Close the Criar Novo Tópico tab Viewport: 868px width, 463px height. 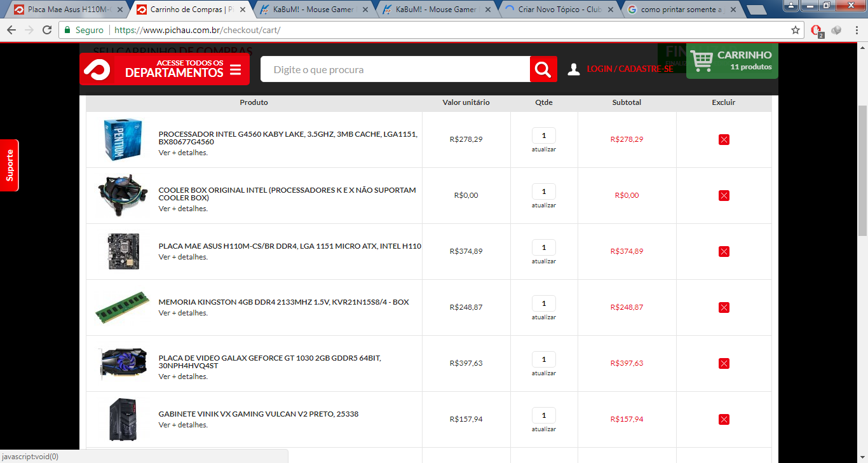[x=610, y=10]
